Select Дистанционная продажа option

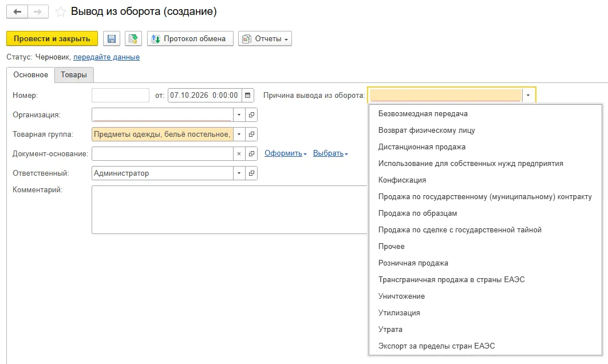pyautogui.click(x=422, y=147)
